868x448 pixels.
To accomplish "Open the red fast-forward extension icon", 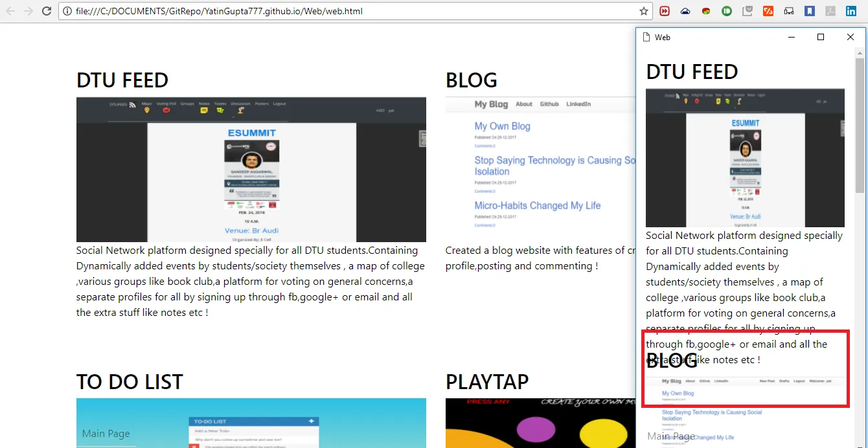I will point(665,11).
